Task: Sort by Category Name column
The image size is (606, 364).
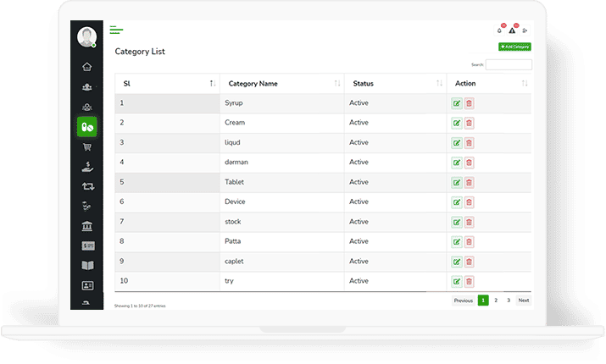Action: pyautogui.click(x=337, y=84)
